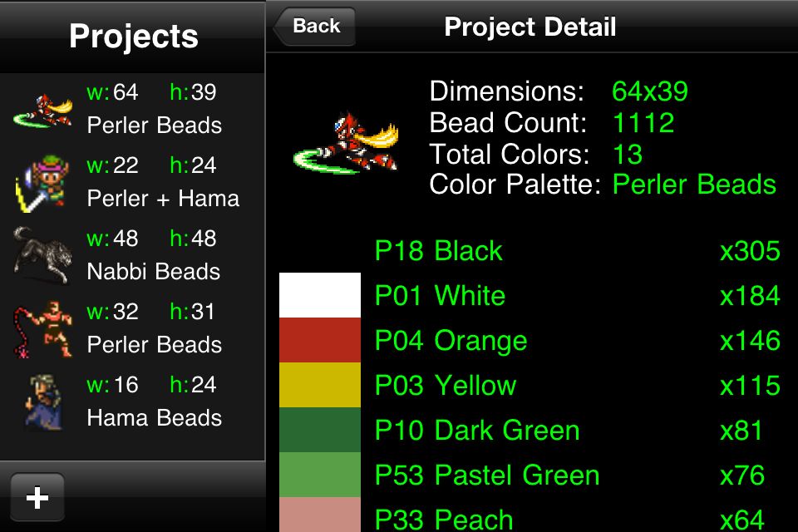Screen dimensions: 798x532
Task: Open the black wolf sprite thumbnail
Action: (x=42, y=255)
